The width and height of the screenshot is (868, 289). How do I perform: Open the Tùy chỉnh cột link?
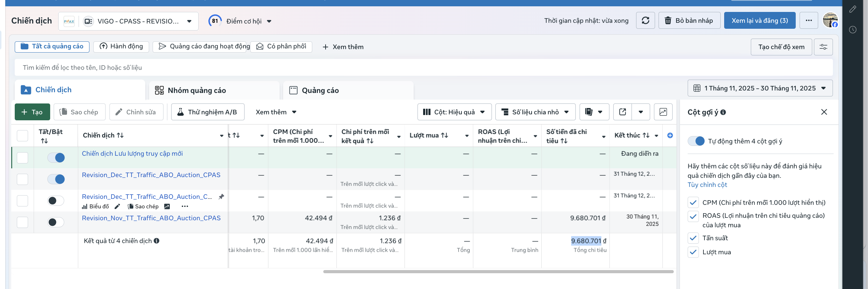(x=707, y=185)
